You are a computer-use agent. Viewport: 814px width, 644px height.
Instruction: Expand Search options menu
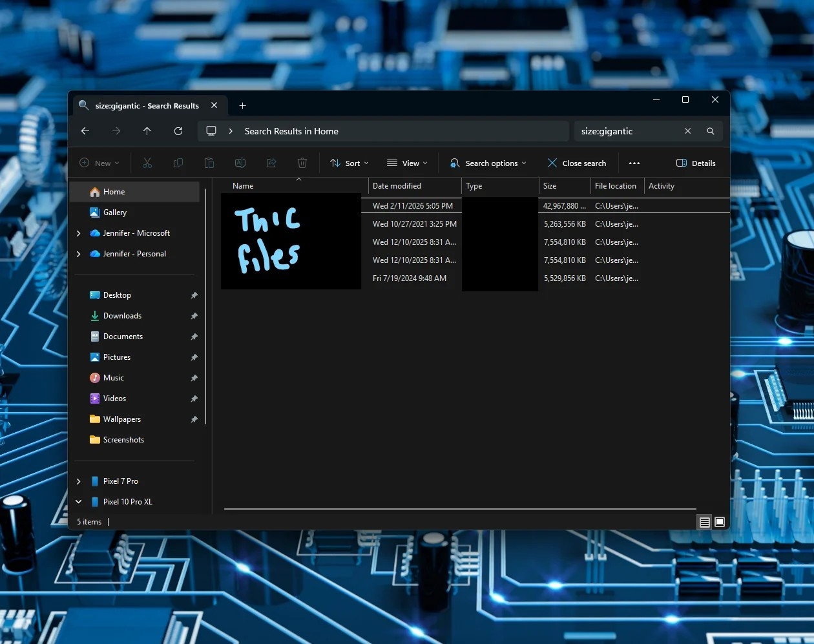click(x=488, y=163)
